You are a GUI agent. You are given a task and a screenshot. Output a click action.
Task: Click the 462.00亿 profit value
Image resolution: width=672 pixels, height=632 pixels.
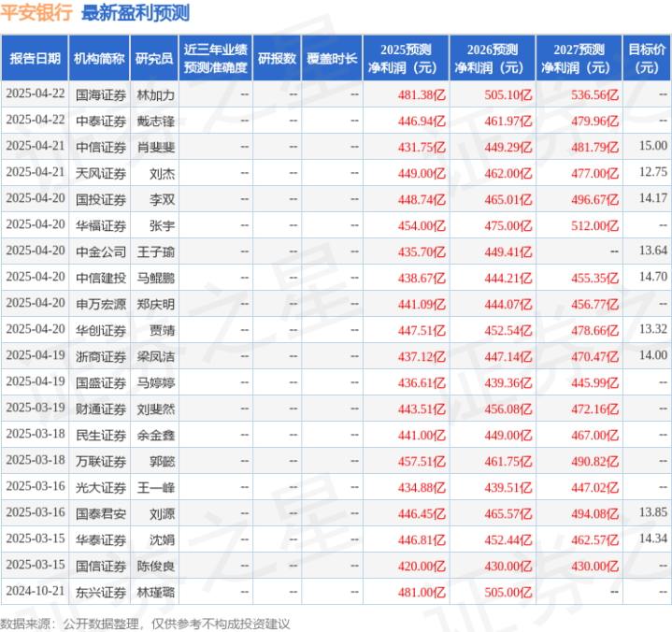[x=508, y=174]
